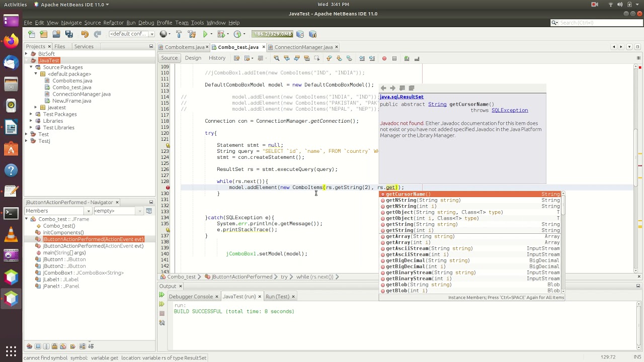Select getCursorName() in the completion list
Image resolution: width=644 pixels, height=362 pixels.
(470, 194)
